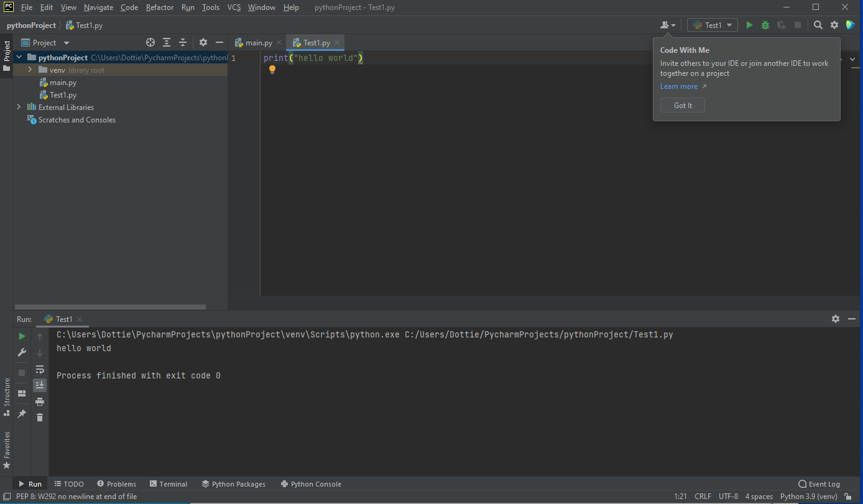Select main.py in the project tree

pos(63,83)
